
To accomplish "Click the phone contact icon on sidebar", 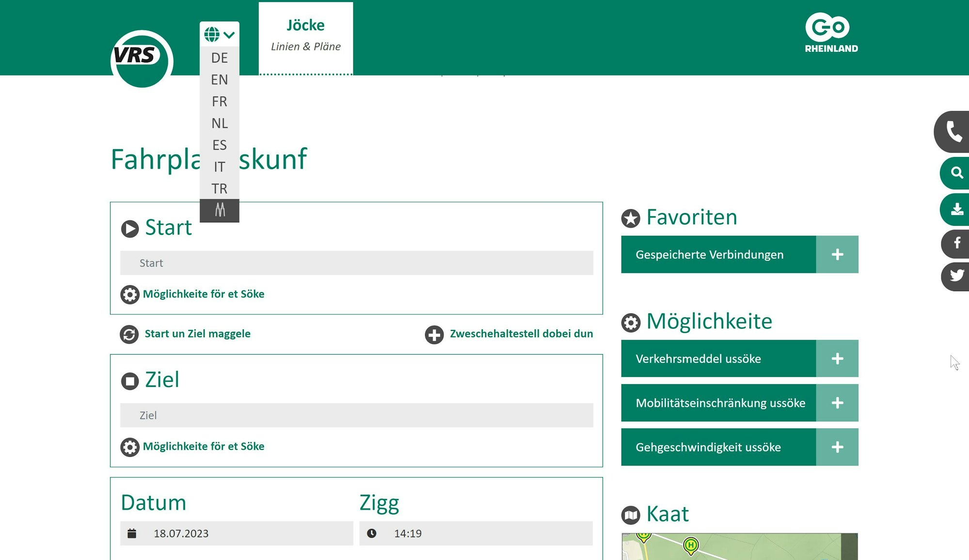I will [953, 132].
